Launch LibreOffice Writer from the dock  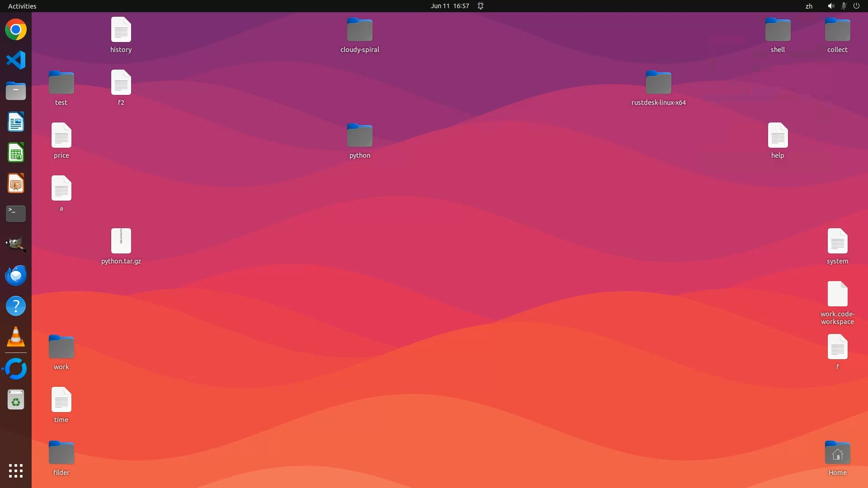tap(16, 122)
